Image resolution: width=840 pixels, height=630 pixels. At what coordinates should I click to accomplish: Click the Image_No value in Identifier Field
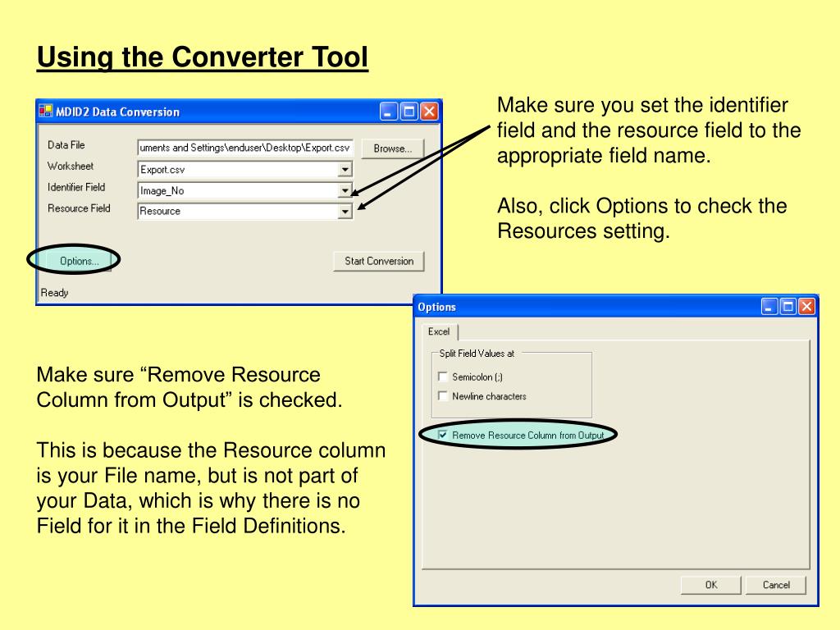click(x=162, y=190)
